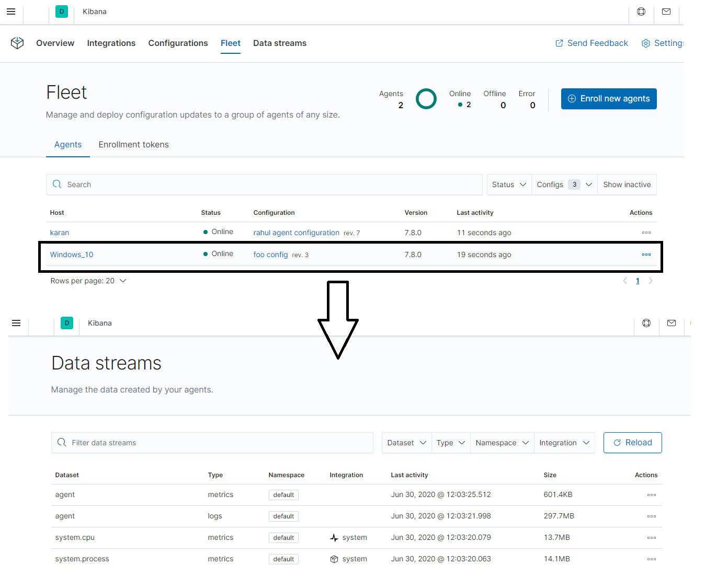This screenshot has width=728, height=577.
Task: Open the mail newsfeed icon in lower header
Action: [672, 323]
